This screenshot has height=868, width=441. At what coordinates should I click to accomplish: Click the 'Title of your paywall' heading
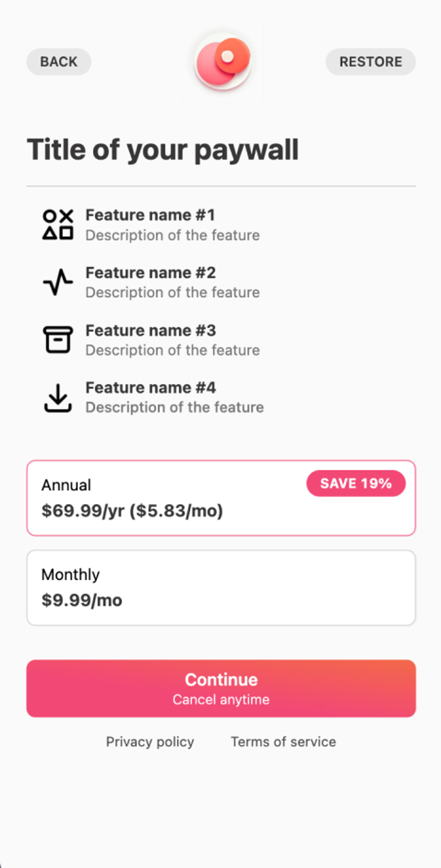pos(163,150)
